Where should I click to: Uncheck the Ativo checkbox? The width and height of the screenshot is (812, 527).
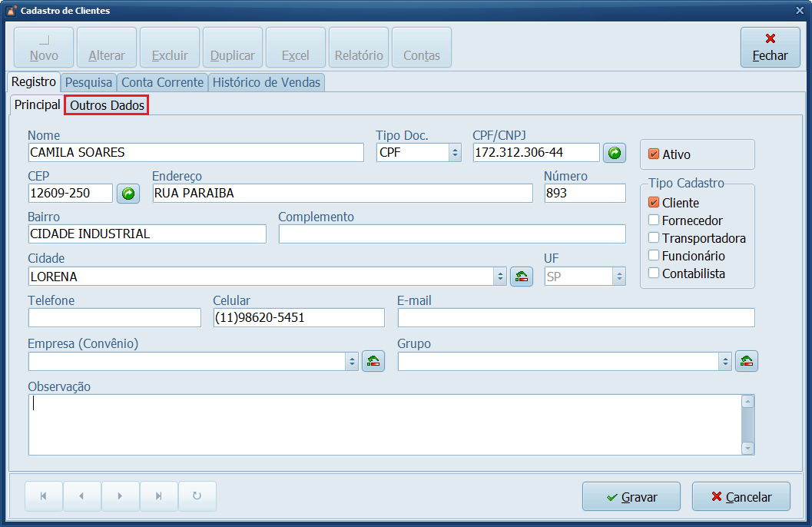654,154
